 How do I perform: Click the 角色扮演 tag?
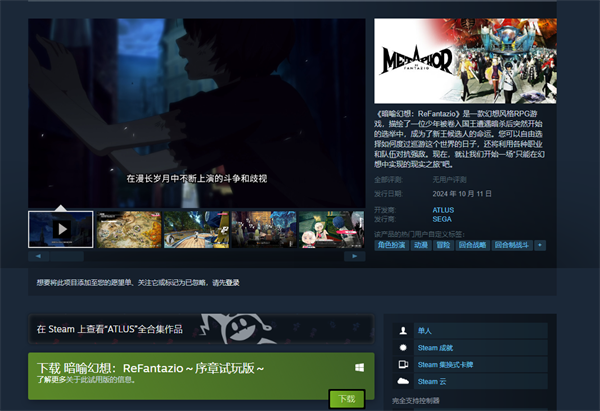[x=391, y=245]
